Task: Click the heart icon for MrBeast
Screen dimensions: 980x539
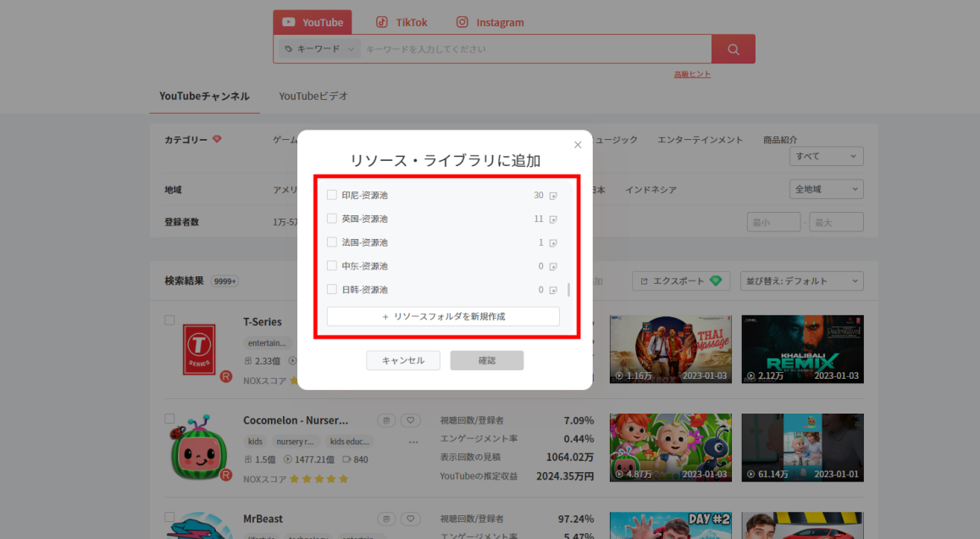Action: [x=411, y=519]
